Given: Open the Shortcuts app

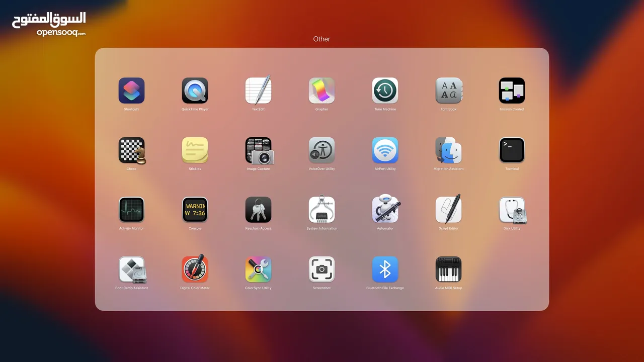Looking at the screenshot, I should click(x=131, y=90).
